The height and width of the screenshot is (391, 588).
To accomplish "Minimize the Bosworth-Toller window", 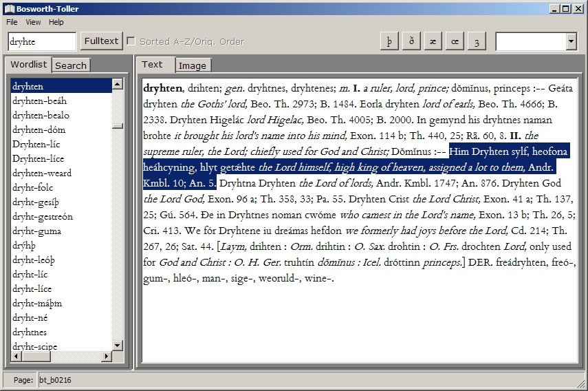I will [555, 9].
